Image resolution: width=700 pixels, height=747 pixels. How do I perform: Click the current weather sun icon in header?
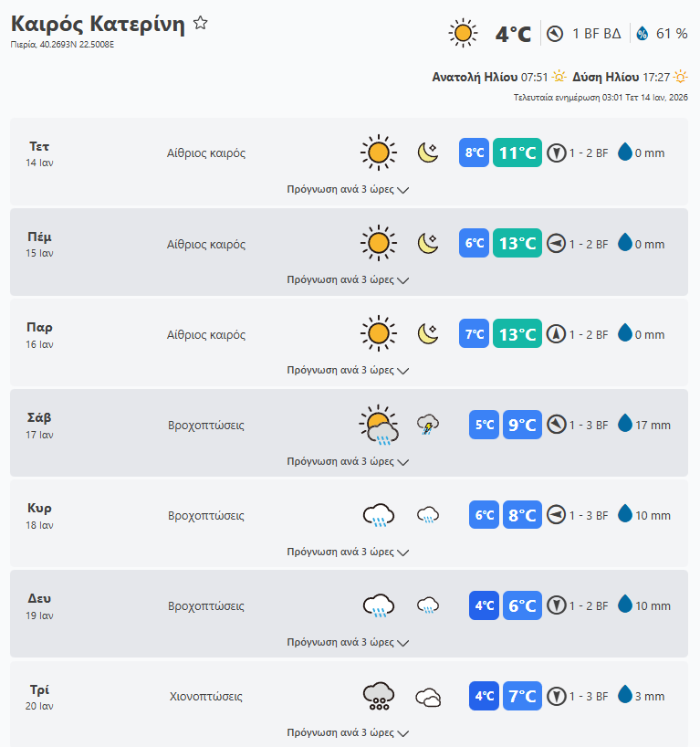point(464,34)
